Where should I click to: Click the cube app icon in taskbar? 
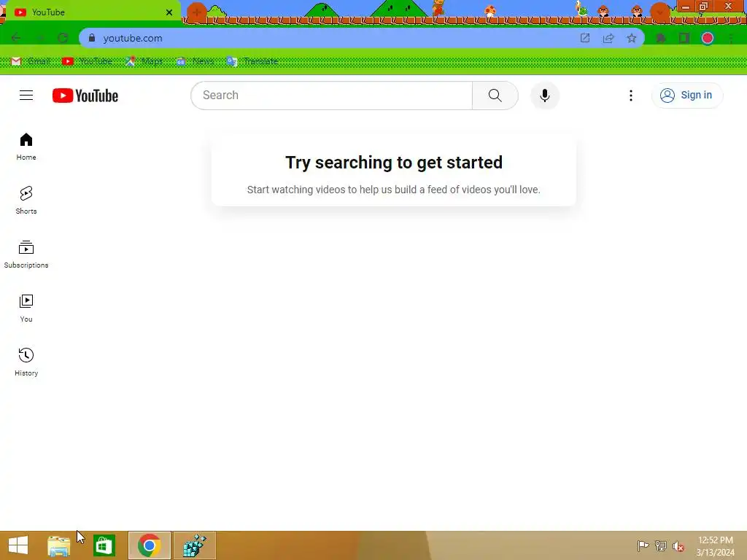[x=194, y=545]
